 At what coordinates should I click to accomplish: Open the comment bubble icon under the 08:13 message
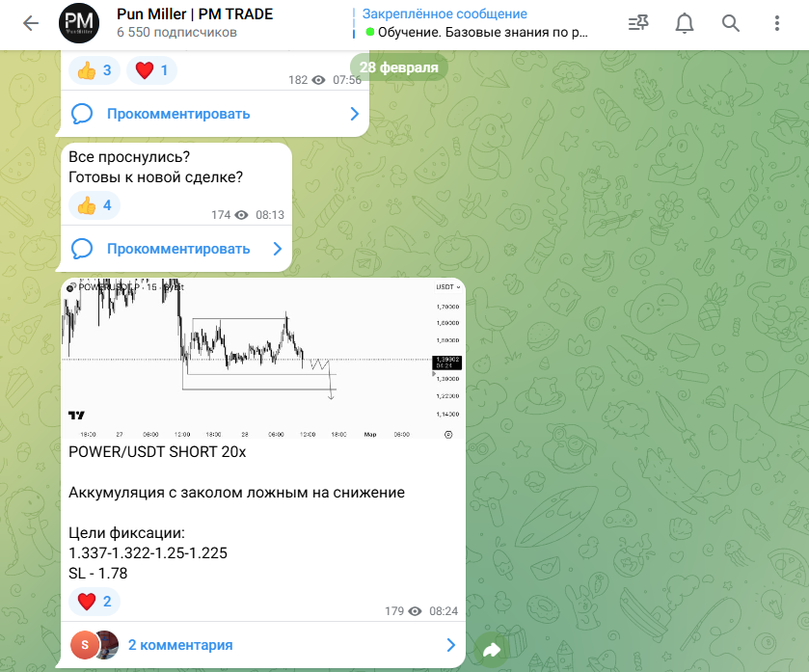point(82,249)
